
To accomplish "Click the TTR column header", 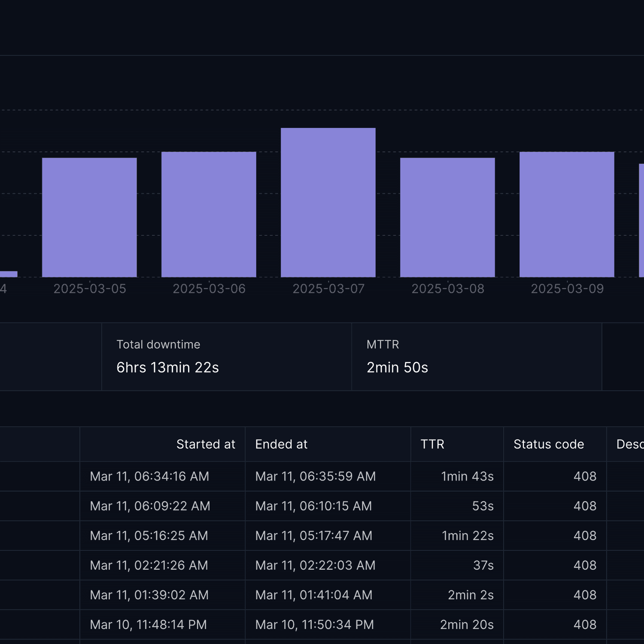I will point(432,444).
